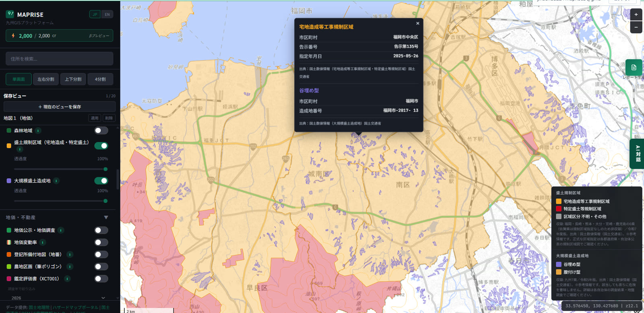
Task: Apply saved view 地図1 with 適用
Action: (x=95, y=118)
